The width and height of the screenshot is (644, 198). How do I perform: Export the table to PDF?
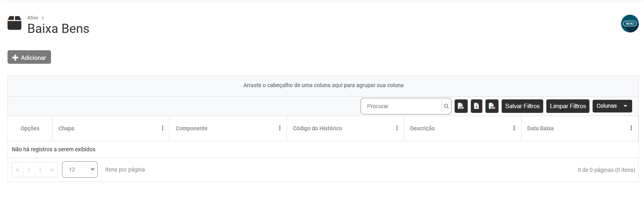(461, 106)
